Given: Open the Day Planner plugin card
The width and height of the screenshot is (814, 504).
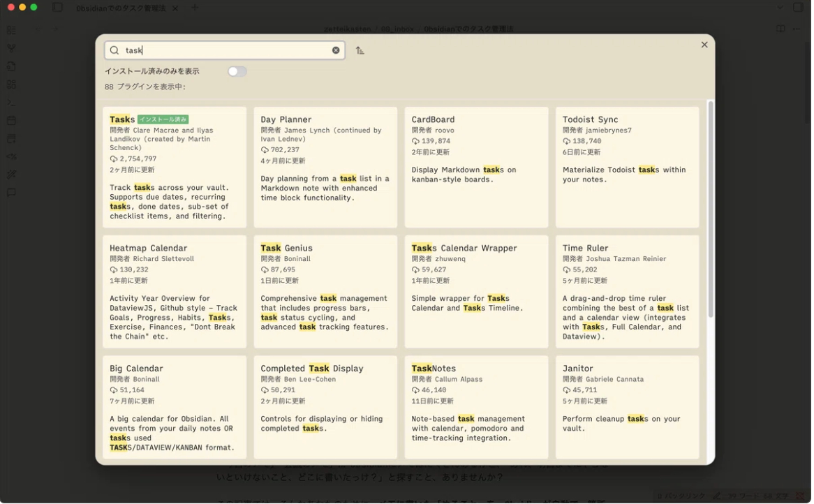Looking at the screenshot, I should coord(325,167).
